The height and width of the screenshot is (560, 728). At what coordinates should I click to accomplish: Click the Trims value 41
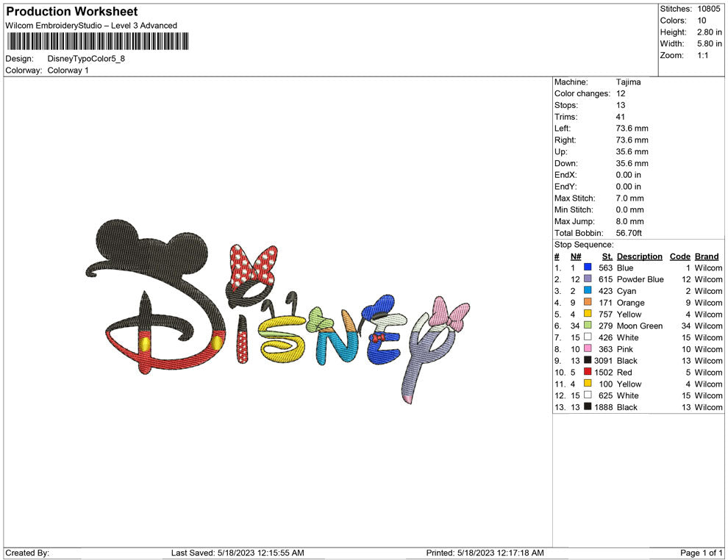click(x=621, y=117)
